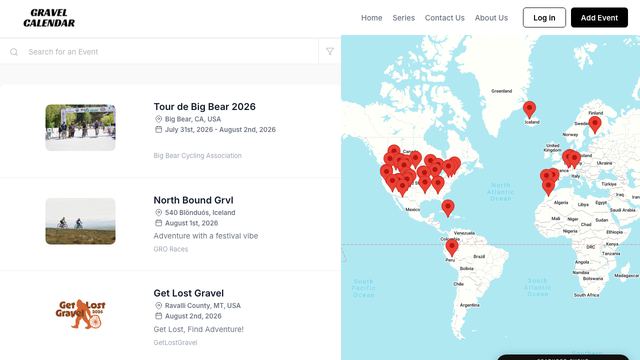640x360 pixels.
Task: Click the calendar icon beside July 31st, 2026
Action: click(158, 129)
